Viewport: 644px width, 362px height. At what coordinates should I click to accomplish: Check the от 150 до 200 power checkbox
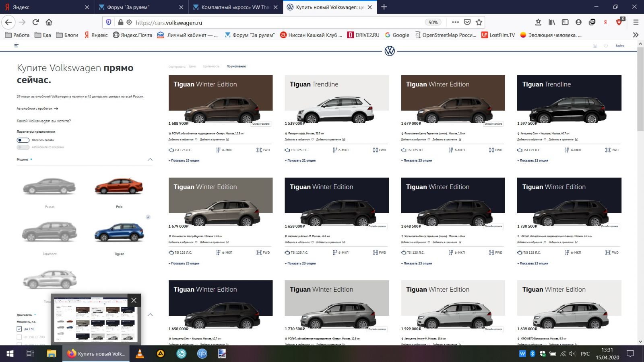coord(19,337)
